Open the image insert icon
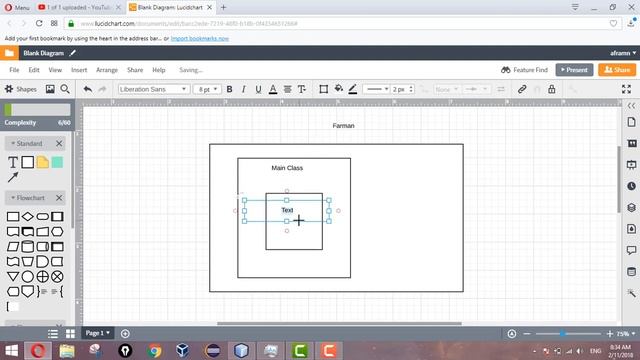Viewport: 640px width, 360px height. [x=50, y=89]
